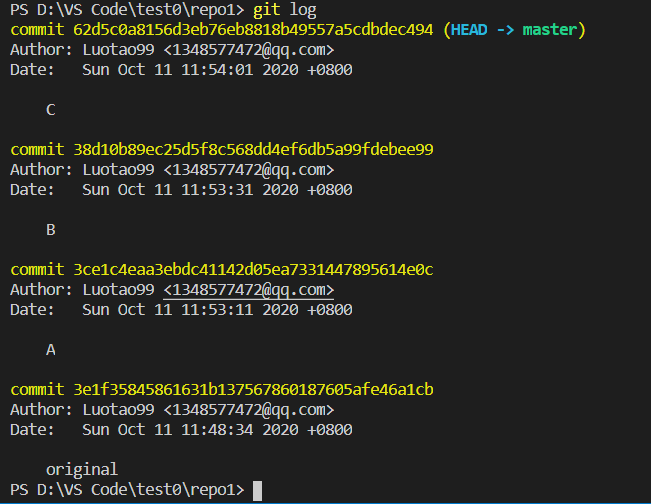Click the commit hash starting with 3ce1c4ea
651x504 pixels.
(253, 270)
